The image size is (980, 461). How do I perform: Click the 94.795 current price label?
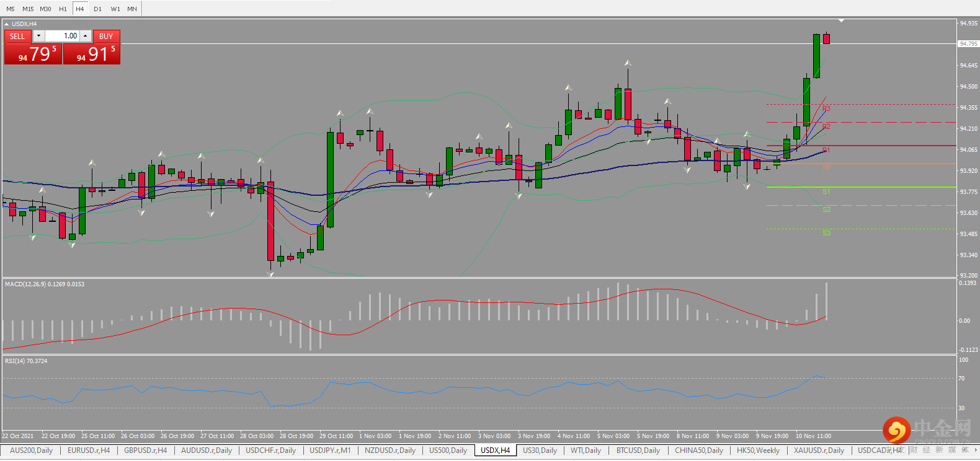[968, 44]
